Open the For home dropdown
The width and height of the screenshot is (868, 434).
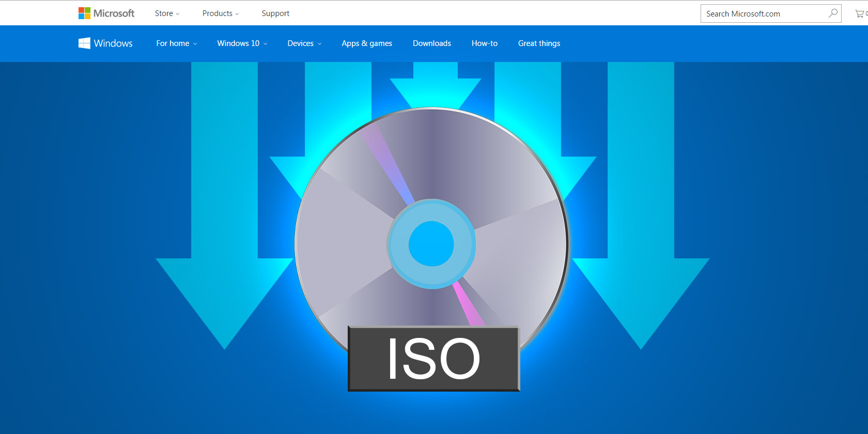176,43
